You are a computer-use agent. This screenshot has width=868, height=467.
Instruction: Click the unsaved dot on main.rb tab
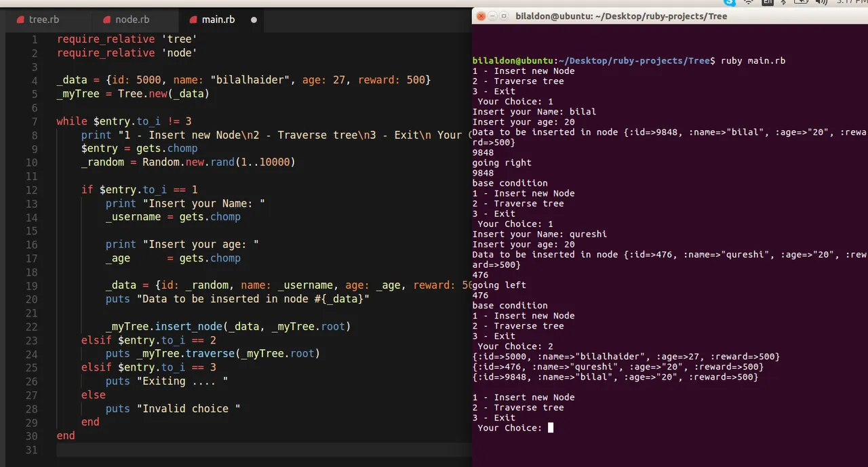tap(254, 20)
